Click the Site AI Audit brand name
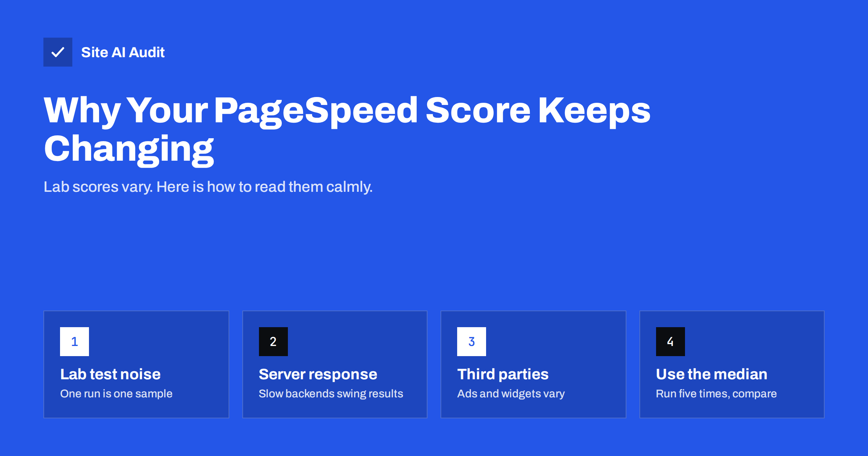 (x=123, y=52)
